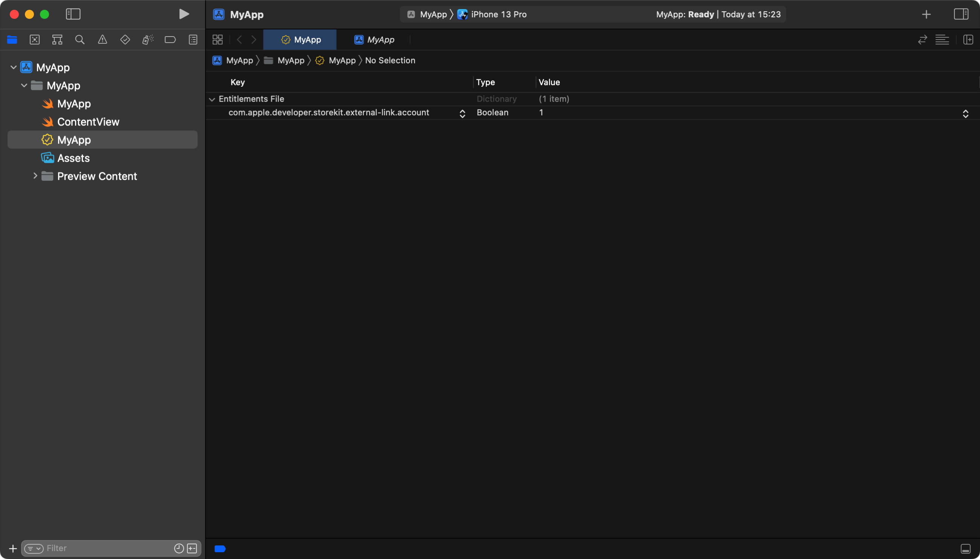The width and height of the screenshot is (980, 559).
Task: Enable the minimap editor option
Action: click(944, 39)
